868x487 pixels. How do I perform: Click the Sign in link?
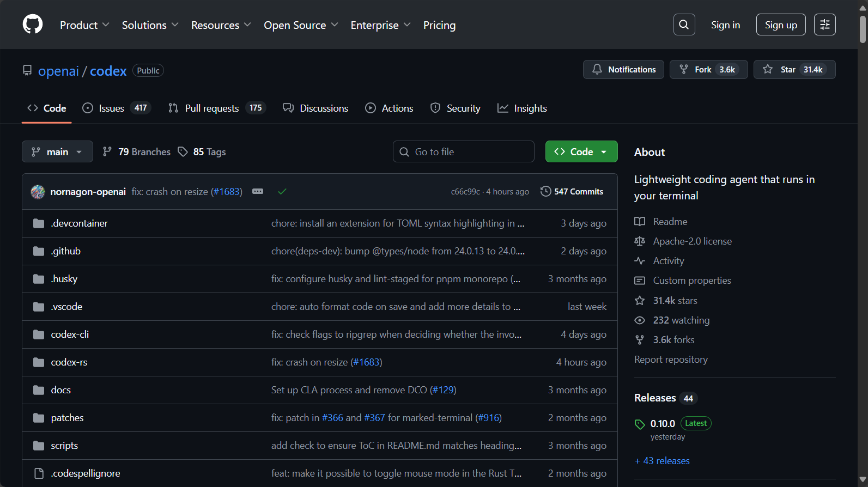pyautogui.click(x=725, y=25)
